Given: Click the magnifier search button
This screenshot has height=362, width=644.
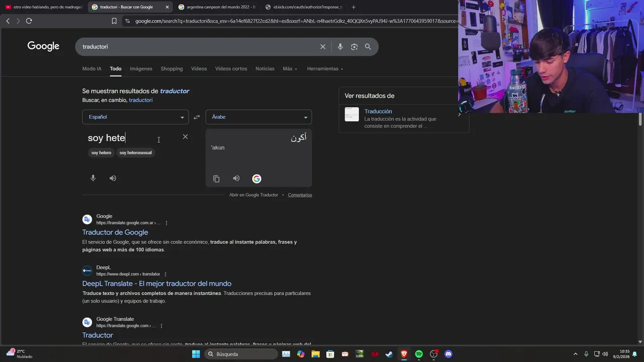Looking at the screenshot, I should coord(368,47).
